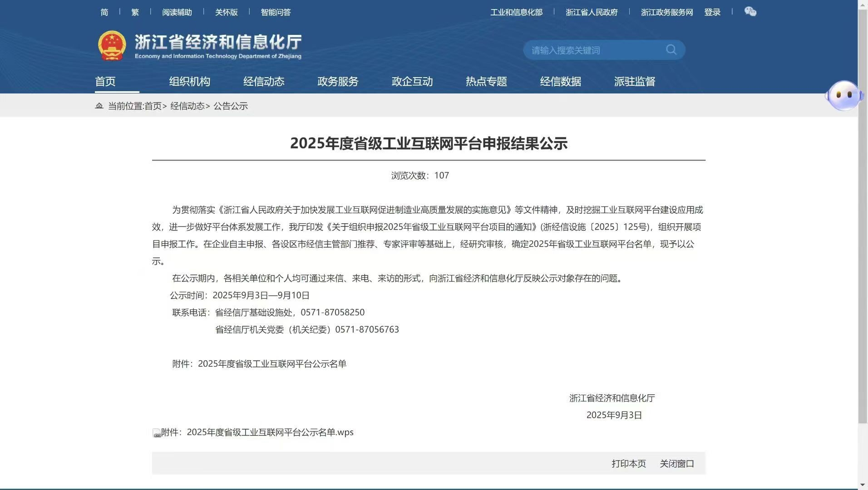Click signature date 2025年9月3日
Image resolution: width=868 pixels, height=490 pixels.
pos(614,415)
